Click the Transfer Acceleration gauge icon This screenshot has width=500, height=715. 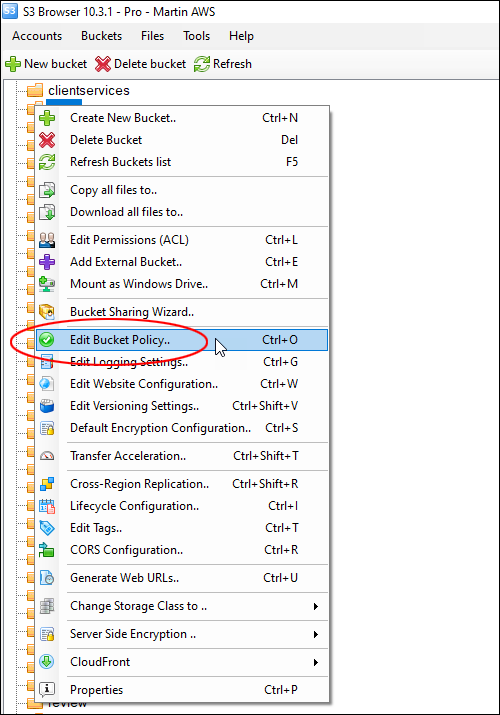[x=47, y=456]
